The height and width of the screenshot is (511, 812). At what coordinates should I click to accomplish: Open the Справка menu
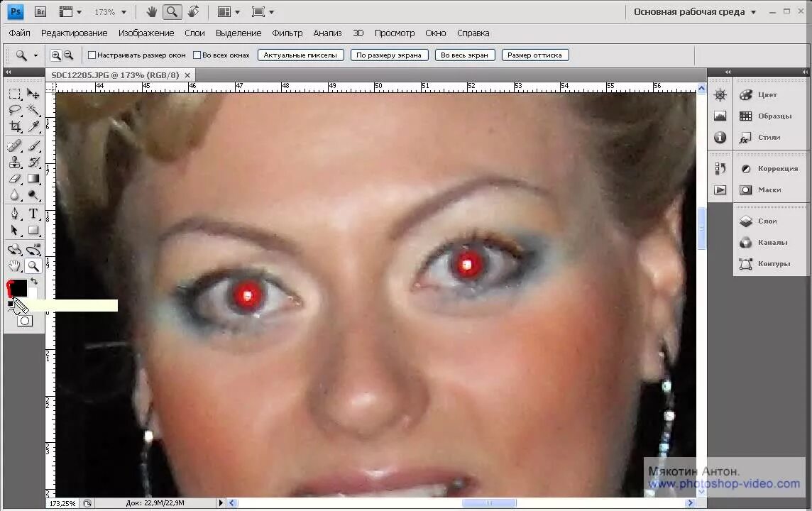(473, 33)
